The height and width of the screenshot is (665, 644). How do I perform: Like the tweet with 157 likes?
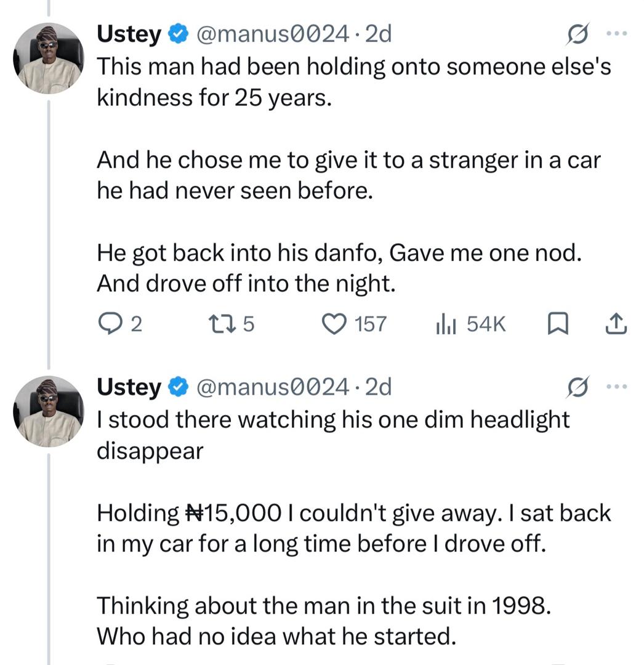point(355,324)
